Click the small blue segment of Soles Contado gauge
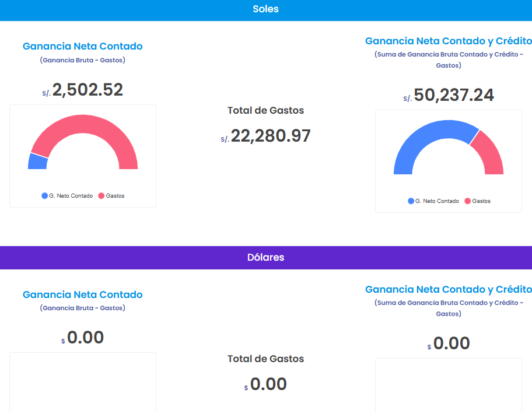 point(37,162)
